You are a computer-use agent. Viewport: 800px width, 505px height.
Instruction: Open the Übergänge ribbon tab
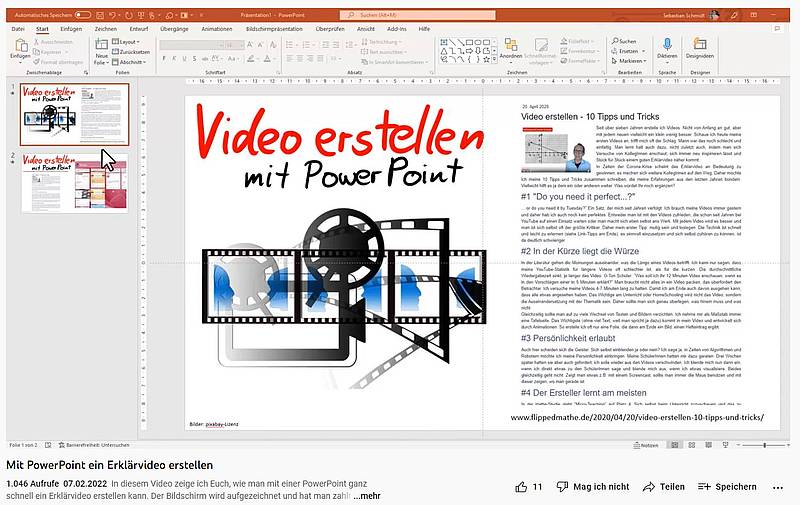point(173,29)
